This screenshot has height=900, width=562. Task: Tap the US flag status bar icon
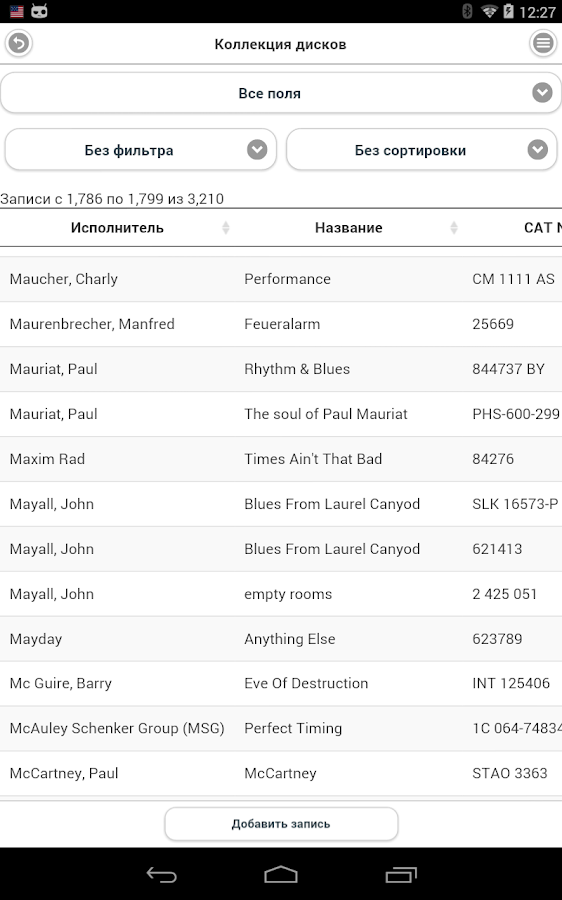tap(17, 11)
